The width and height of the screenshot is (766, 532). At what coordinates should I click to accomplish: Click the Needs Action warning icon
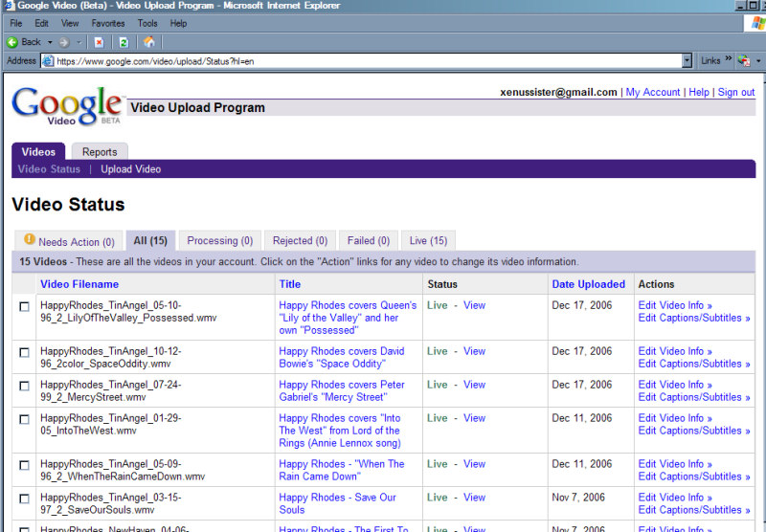30,239
